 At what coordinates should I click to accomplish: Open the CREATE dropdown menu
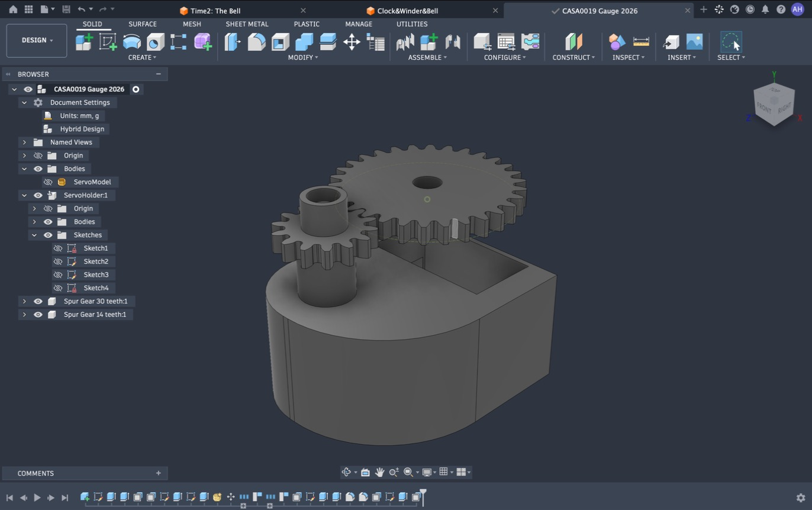click(x=142, y=57)
